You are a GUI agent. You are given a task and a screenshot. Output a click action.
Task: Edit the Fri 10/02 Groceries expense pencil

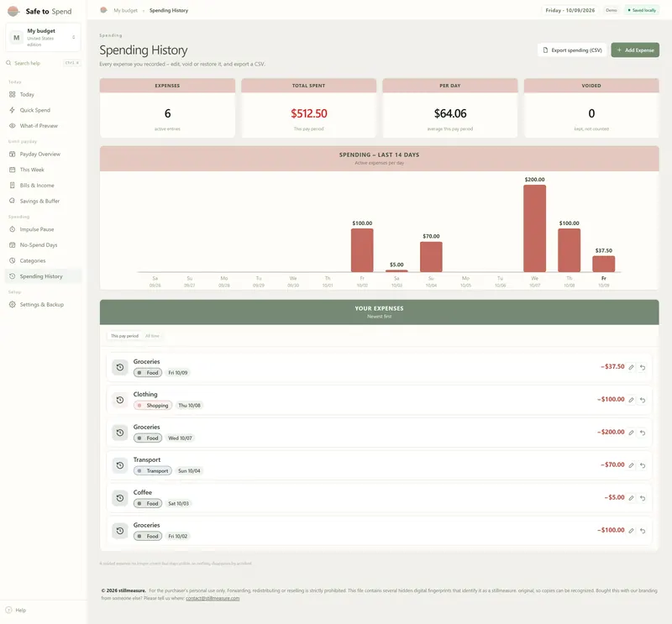632,531
